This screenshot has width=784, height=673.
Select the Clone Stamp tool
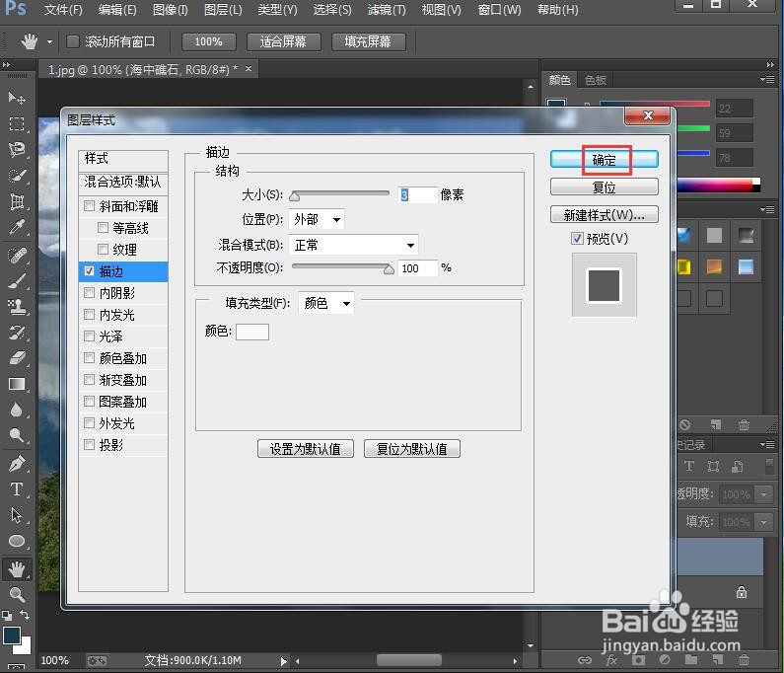pyautogui.click(x=17, y=307)
